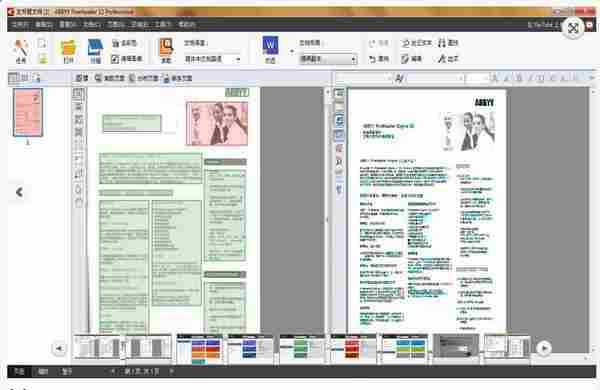600x390 pixels.
Task: Click the orange Read document icon
Action: coord(166,51)
